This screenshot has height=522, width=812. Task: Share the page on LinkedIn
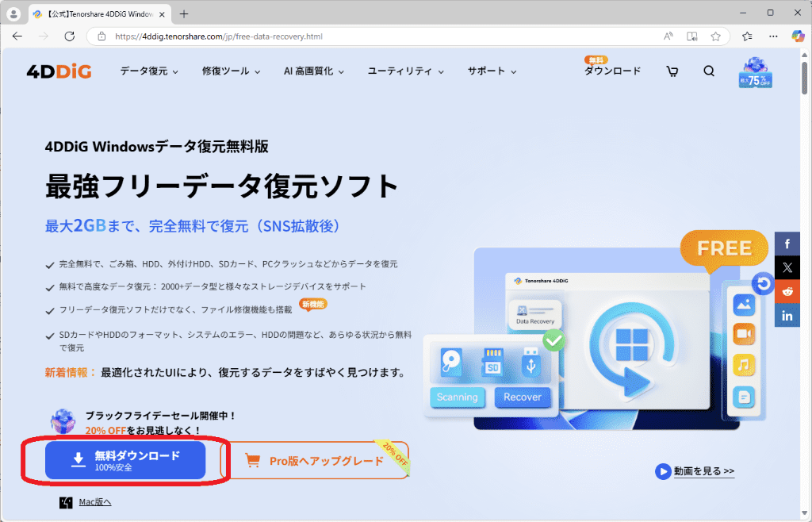787,316
